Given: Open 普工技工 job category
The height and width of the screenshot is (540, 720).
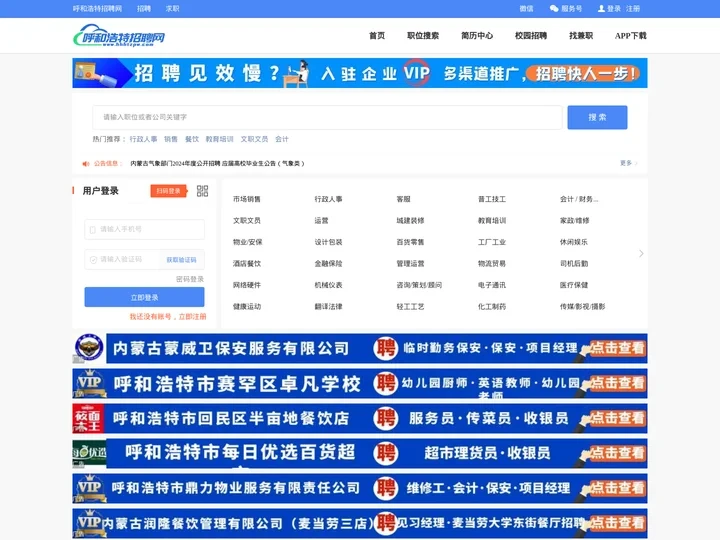Looking at the screenshot, I should (x=492, y=199).
